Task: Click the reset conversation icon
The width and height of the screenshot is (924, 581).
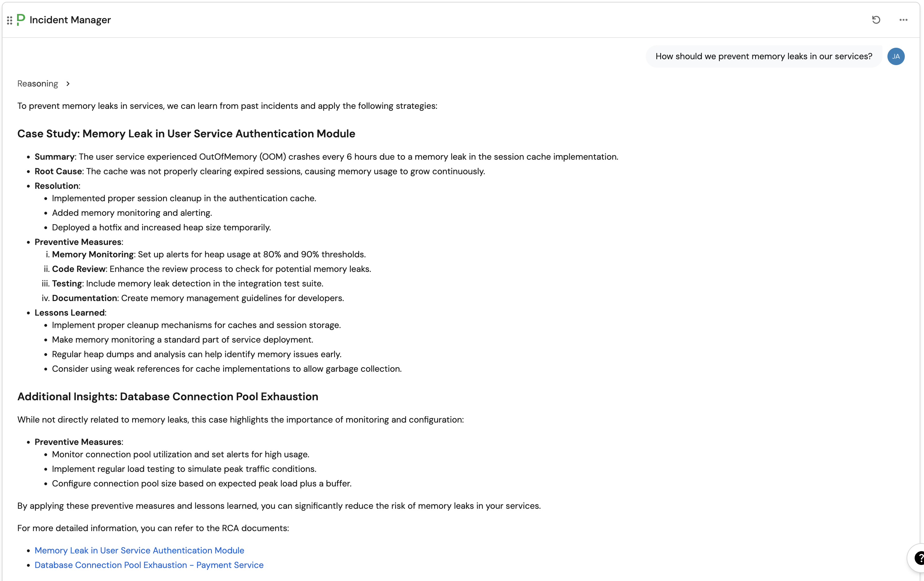Action: point(876,20)
